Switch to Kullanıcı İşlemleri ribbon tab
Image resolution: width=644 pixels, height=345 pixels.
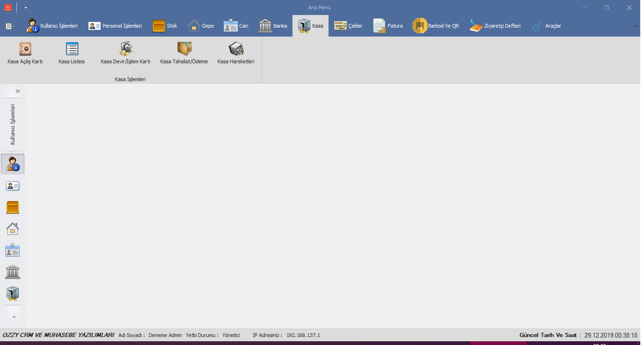[x=52, y=26]
